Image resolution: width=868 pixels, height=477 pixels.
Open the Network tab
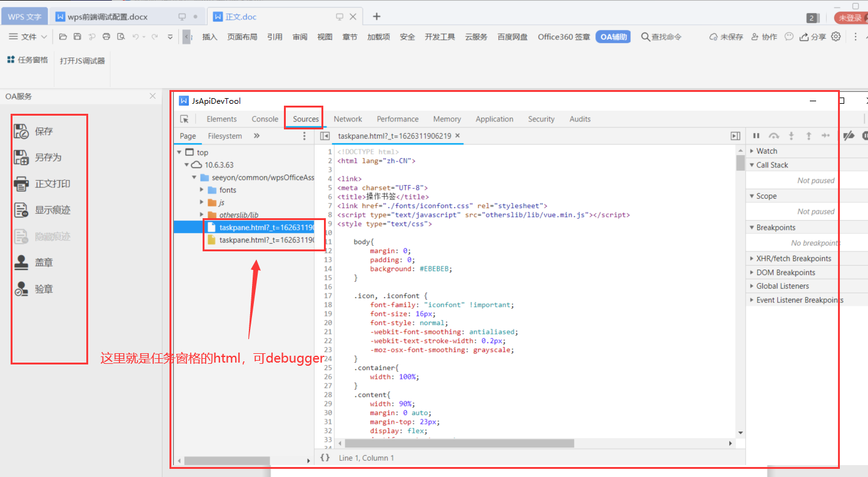(x=348, y=119)
